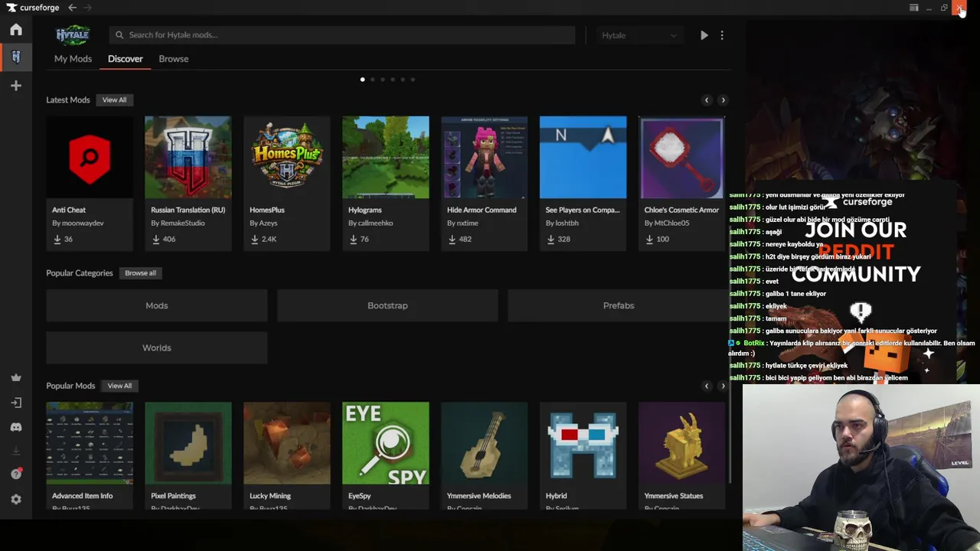Open the help question mark icon
Image resolution: width=980 pixels, height=551 pixels.
[16, 474]
